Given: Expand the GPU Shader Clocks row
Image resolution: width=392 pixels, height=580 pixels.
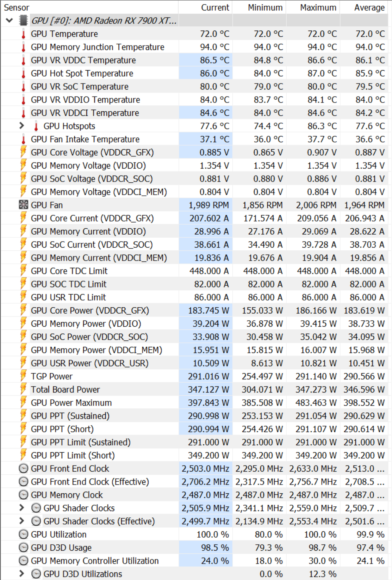Looking at the screenshot, I should [22, 508].
